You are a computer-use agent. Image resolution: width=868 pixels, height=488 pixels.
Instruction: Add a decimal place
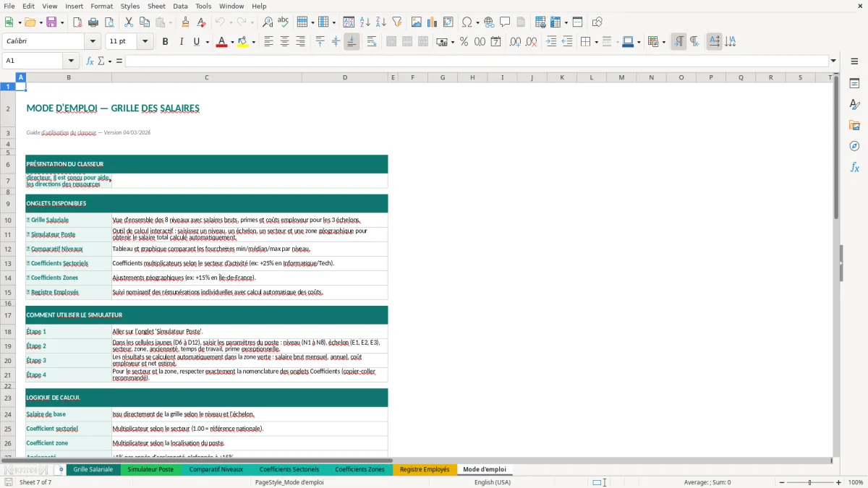pos(515,42)
